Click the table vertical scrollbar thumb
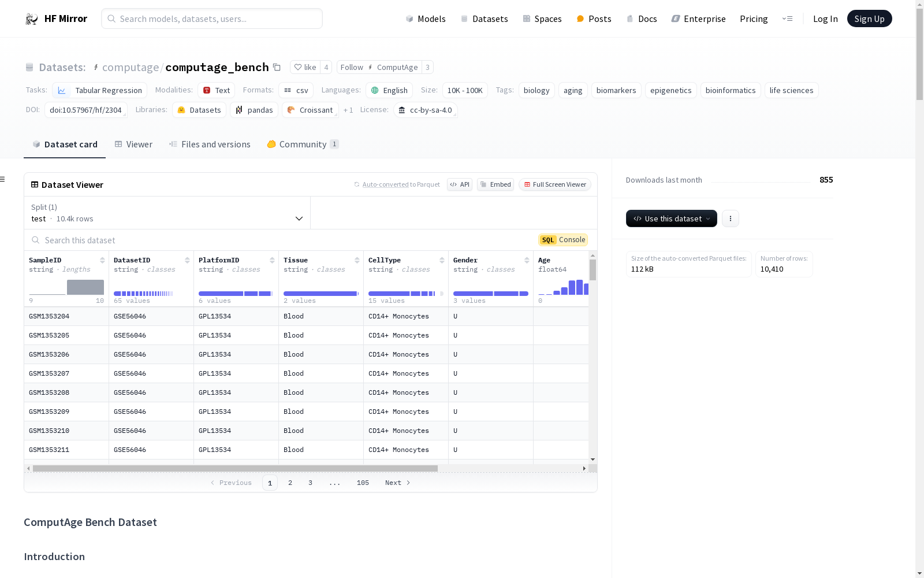This screenshot has height=578, width=924. (593, 270)
